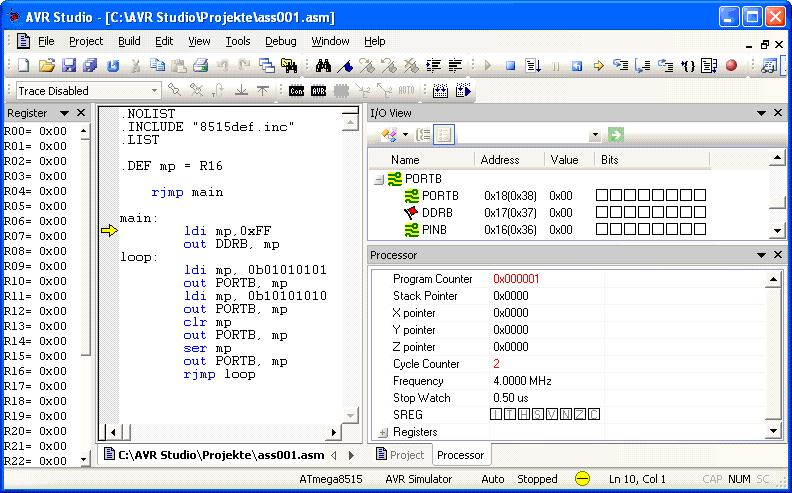Open a file using the folder icon
792x493 pixels.
pyautogui.click(x=46, y=66)
